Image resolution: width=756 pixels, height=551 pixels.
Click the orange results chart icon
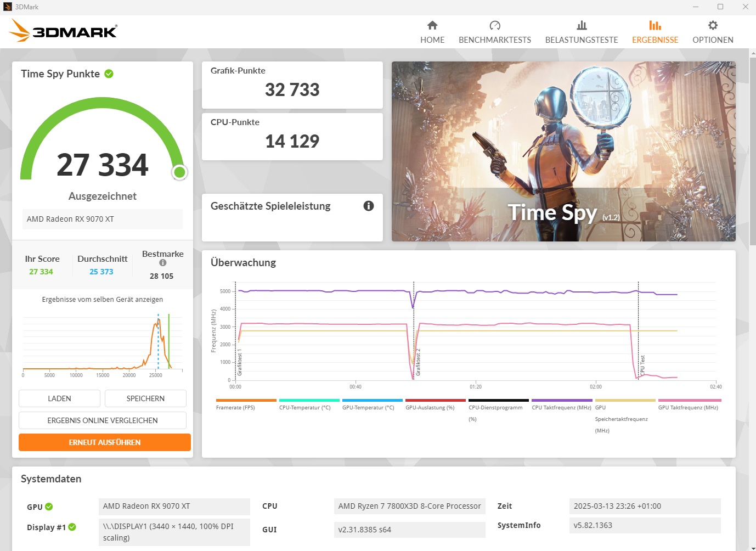655,25
